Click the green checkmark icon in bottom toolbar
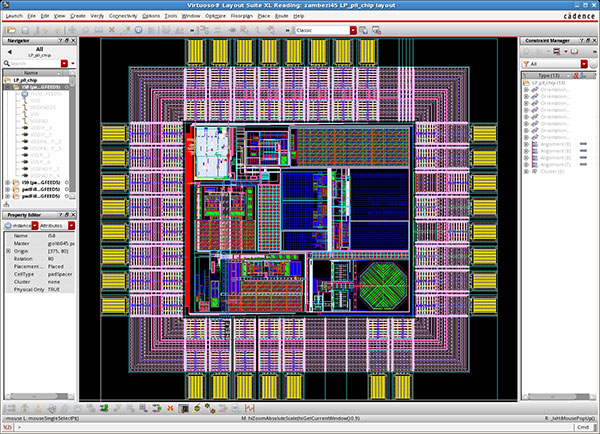Image resolution: width=600 pixels, height=434 pixels. pos(104,408)
